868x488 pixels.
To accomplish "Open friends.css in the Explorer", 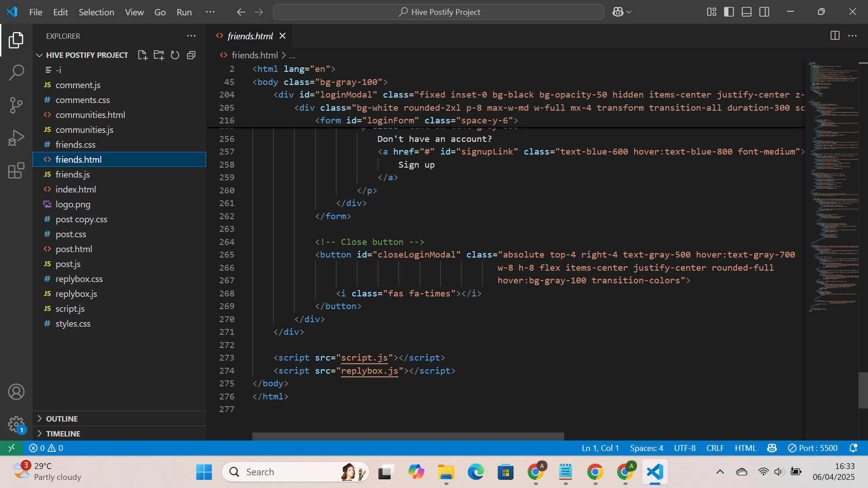I will tap(119, 145).
